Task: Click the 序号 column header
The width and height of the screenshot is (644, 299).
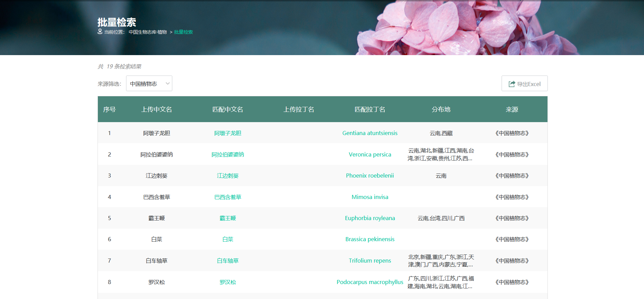Action: pyautogui.click(x=109, y=110)
